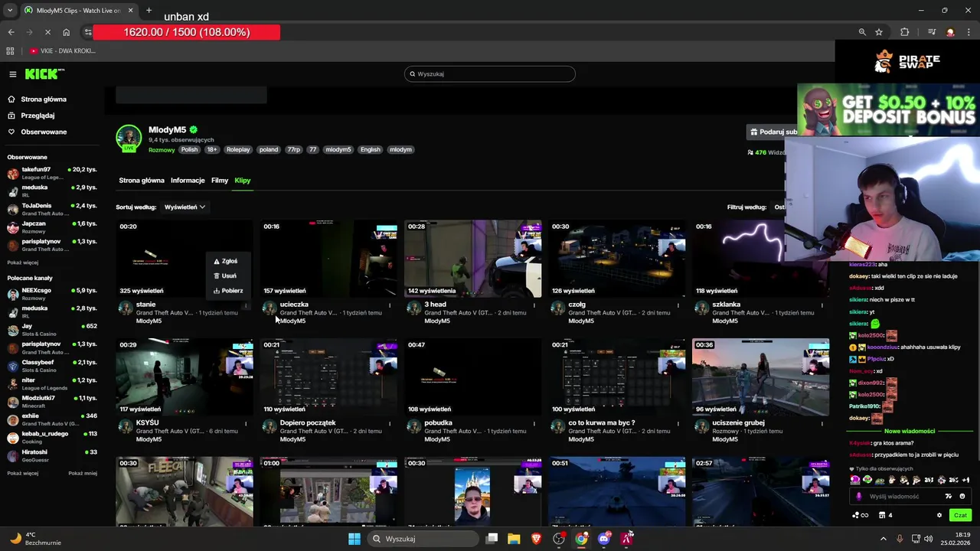Open the browser tab list dropdown arrow

9,11
